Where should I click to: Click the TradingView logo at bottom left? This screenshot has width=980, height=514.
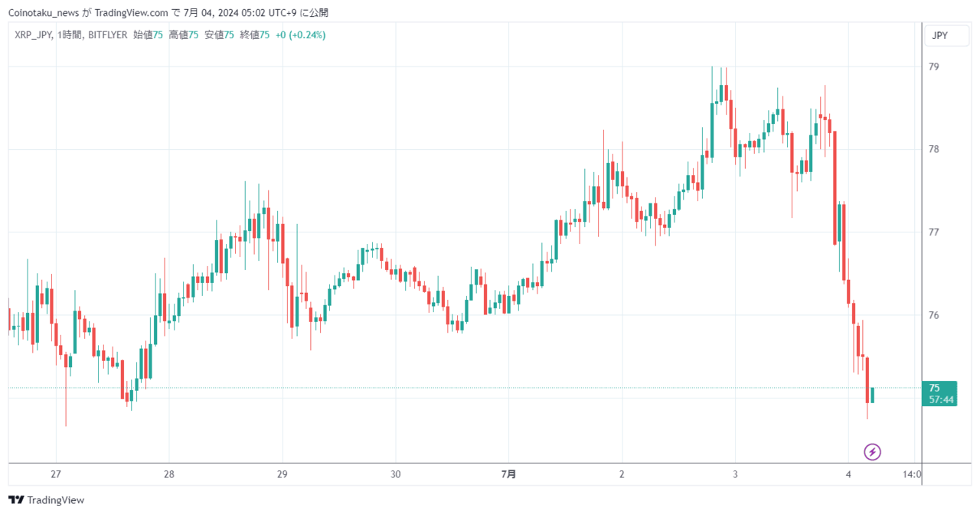(x=47, y=500)
